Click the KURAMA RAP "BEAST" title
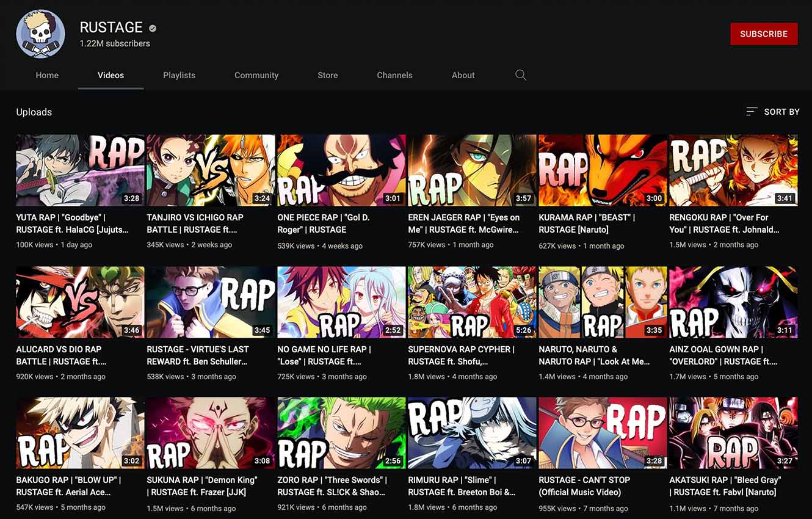Image resolution: width=812 pixels, height=519 pixels. [587, 223]
